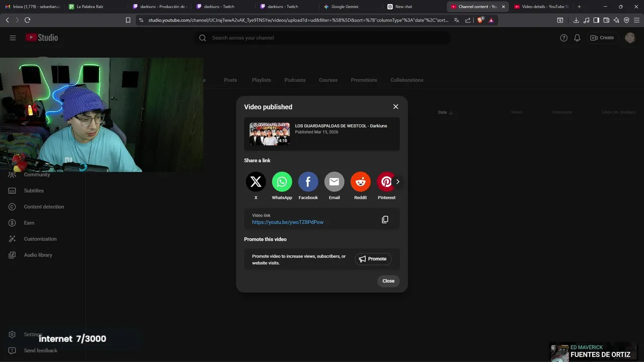
Task: Switch to the Promotions tab
Action: 364,80
